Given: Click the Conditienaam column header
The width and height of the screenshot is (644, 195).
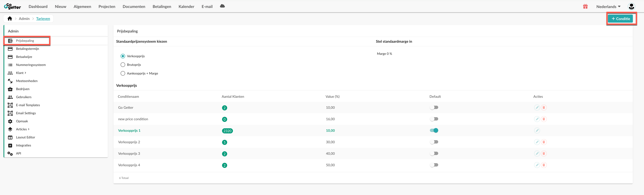Looking at the screenshot, I should tap(128, 97).
